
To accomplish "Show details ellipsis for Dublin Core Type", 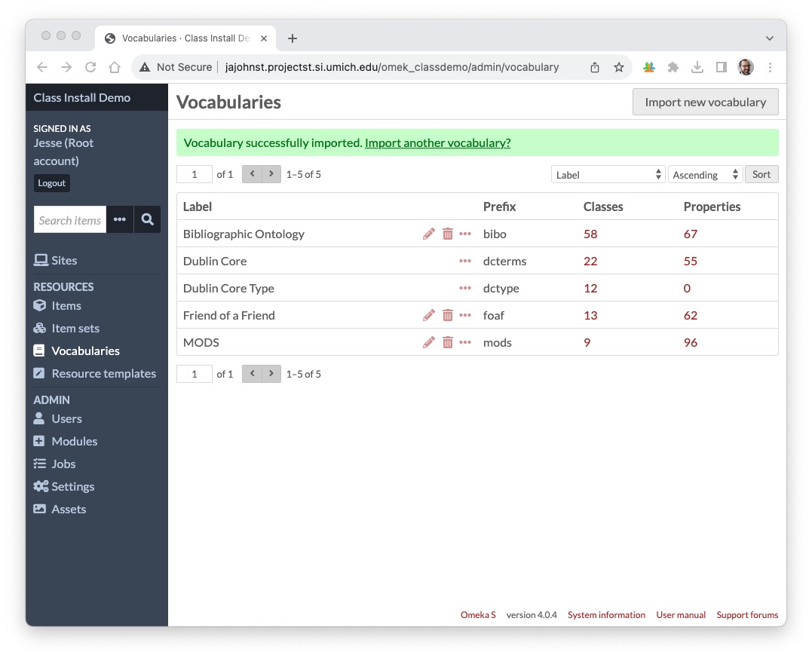I will point(465,288).
